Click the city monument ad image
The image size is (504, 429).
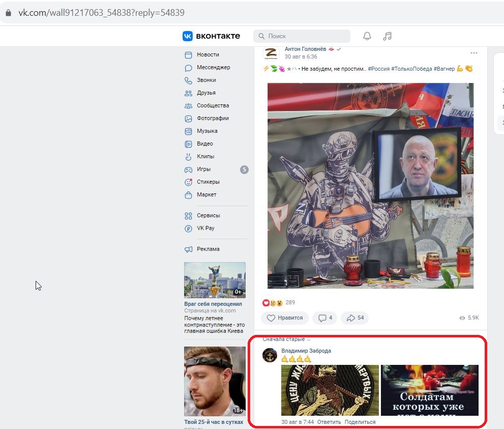[x=215, y=280]
